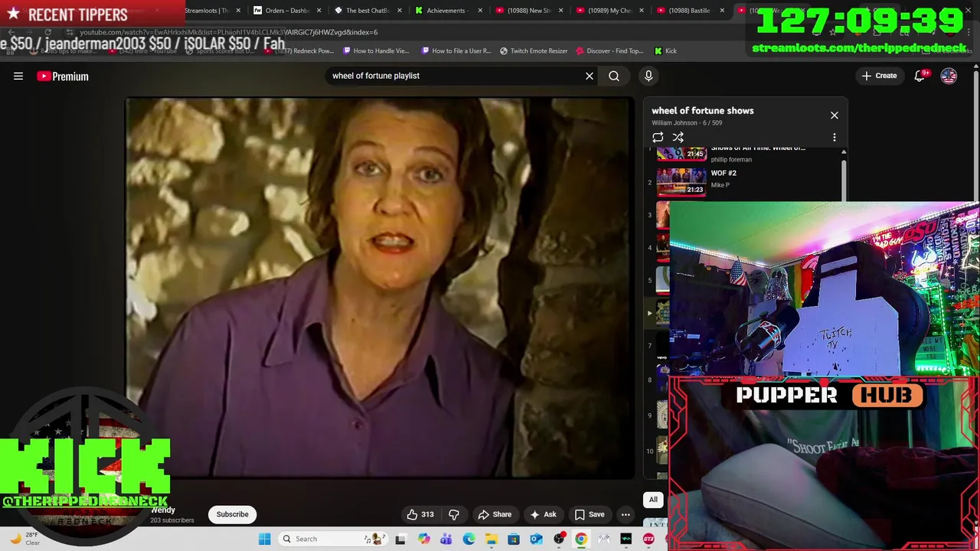Share the video

coord(495,514)
